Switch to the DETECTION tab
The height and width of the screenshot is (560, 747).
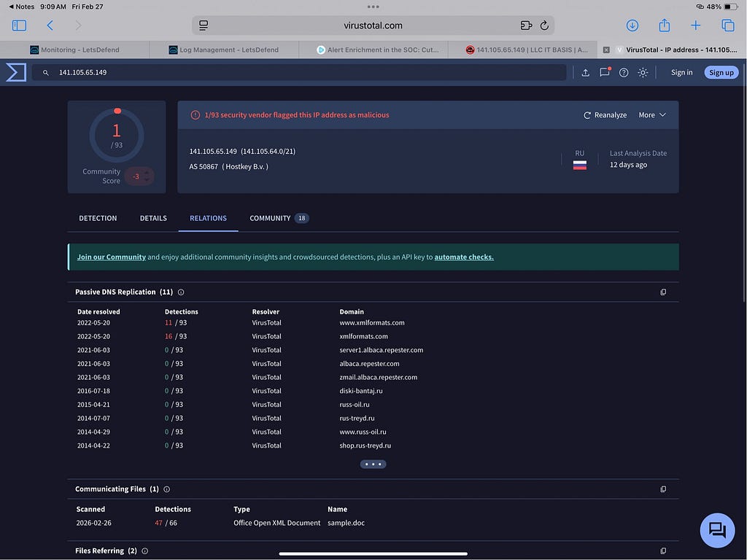(98, 218)
